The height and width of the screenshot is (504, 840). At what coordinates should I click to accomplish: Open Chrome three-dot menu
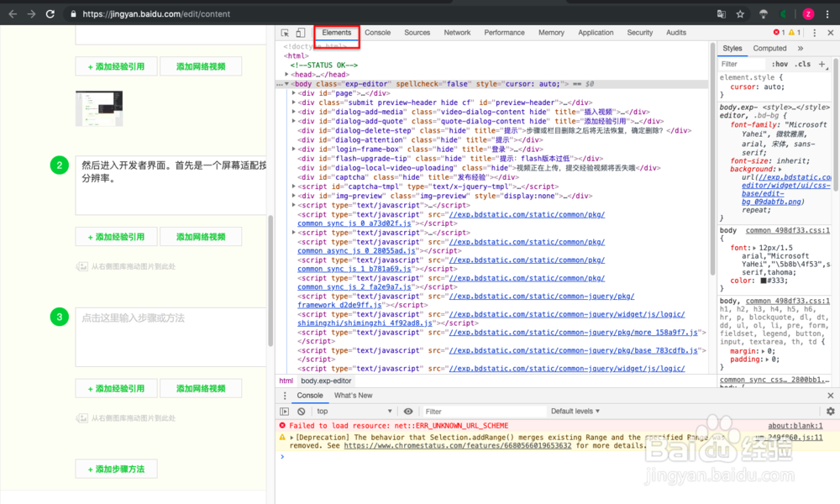point(827,14)
